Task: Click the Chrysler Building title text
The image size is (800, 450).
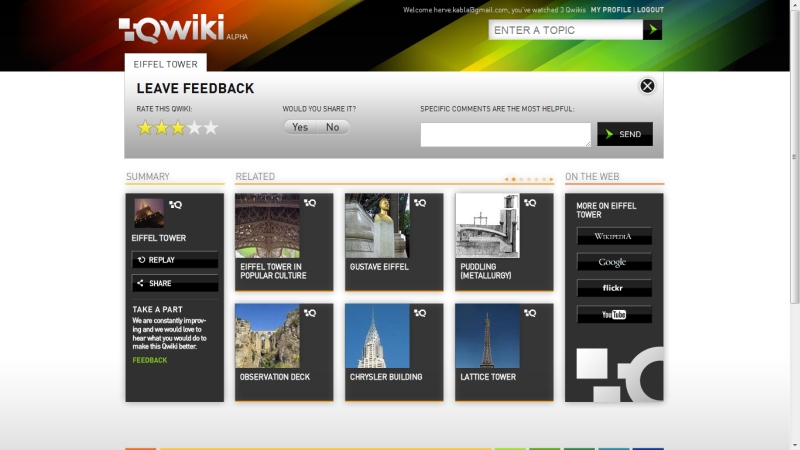Action: coord(386,377)
